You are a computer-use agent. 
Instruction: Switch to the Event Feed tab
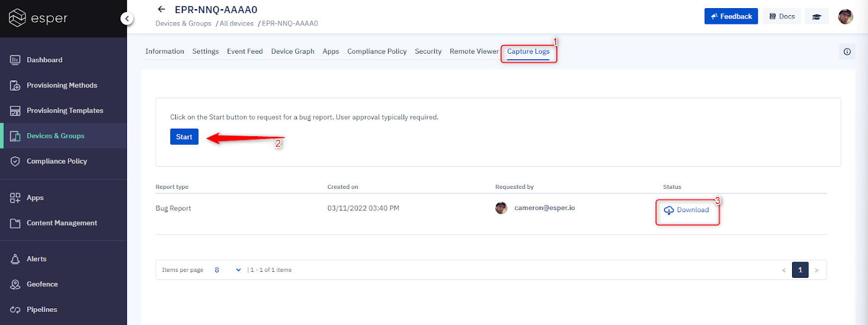pyautogui.click(x=245, y=52)
